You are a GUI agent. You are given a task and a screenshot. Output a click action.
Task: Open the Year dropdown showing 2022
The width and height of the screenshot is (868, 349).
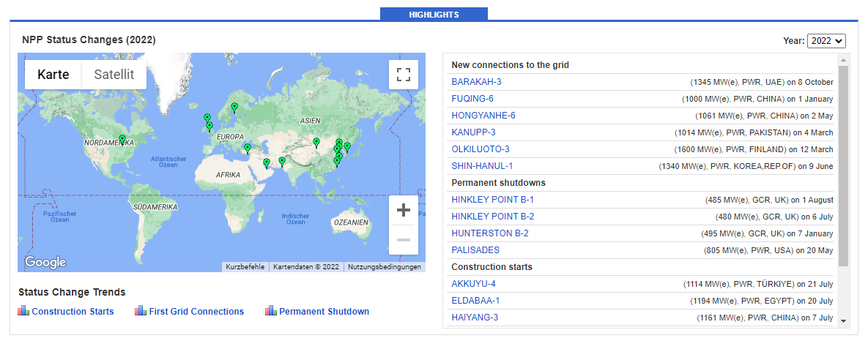coord(826,41)
